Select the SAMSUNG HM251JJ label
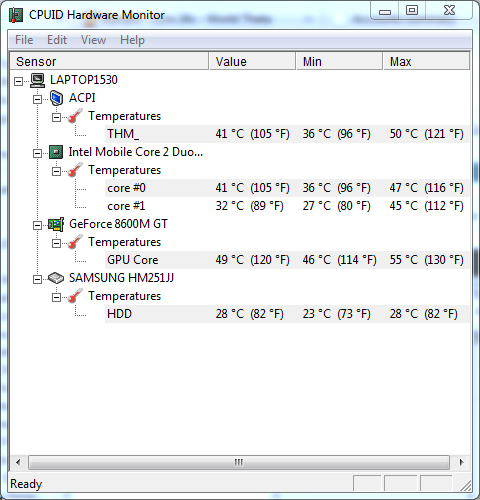Viewport: 480px width, 500px height. point(121,278)
